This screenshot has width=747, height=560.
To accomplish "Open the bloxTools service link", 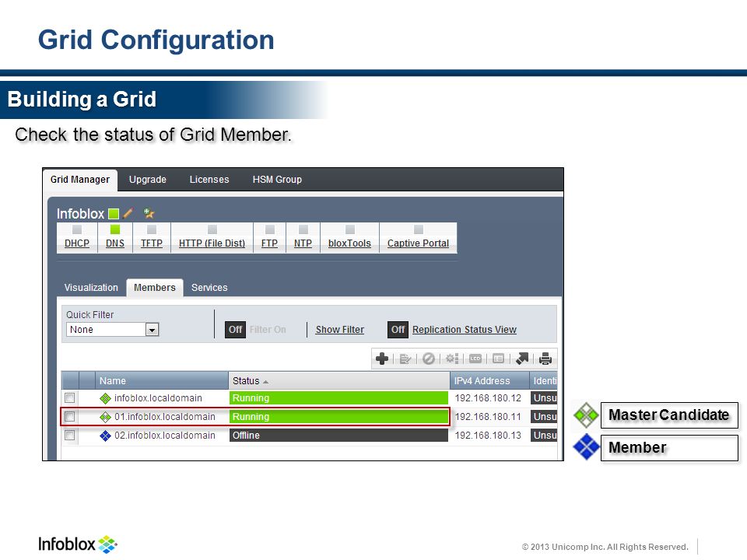I will click(349, 243).
